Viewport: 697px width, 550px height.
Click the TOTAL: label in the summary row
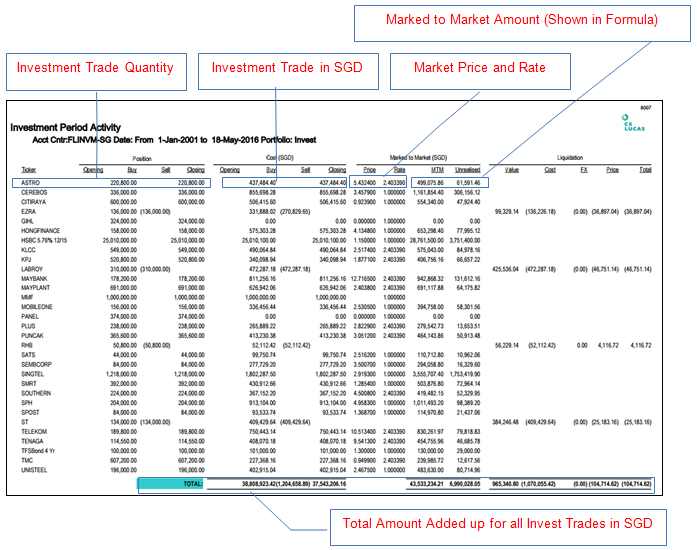point(193,484)
